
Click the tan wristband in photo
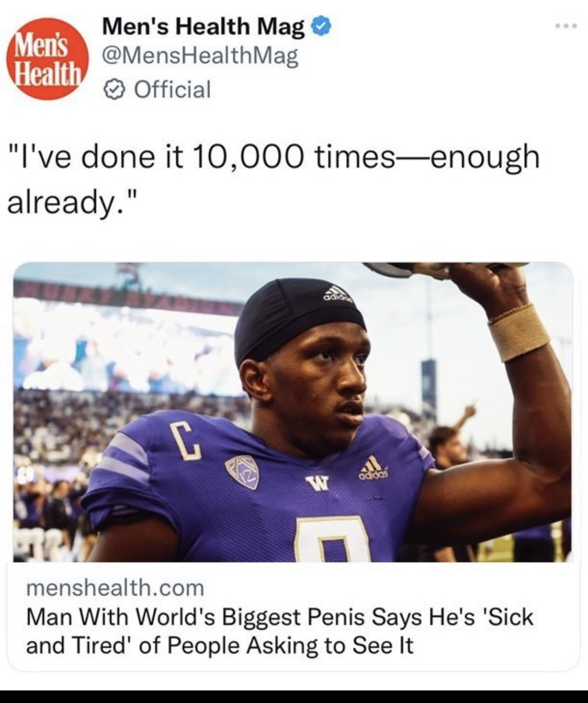pyautogui.click(x=519, y=332)
